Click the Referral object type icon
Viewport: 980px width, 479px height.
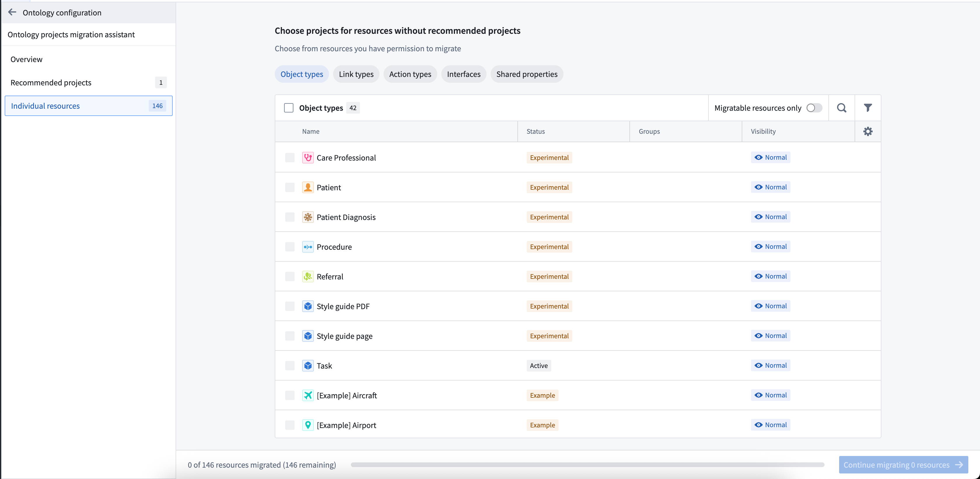click(x=308, y=277)
